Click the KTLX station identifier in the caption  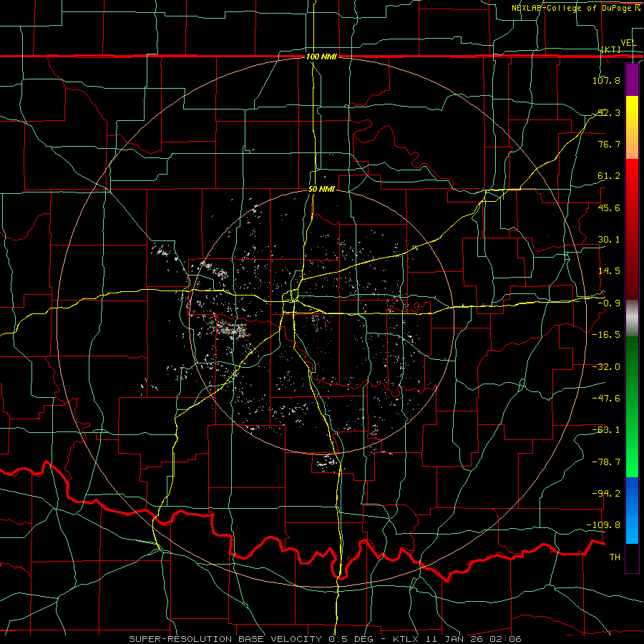pyautogui.click(x=407, y=639)
